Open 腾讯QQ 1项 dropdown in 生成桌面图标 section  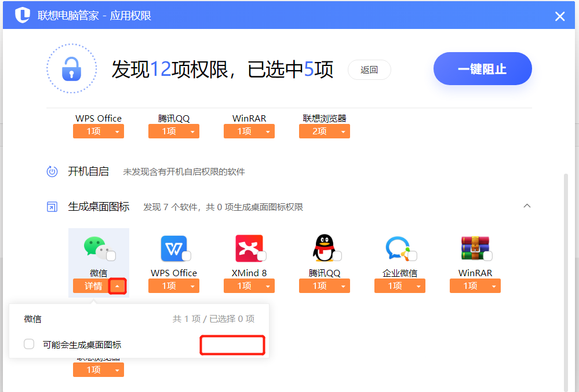tap(324, 286)
